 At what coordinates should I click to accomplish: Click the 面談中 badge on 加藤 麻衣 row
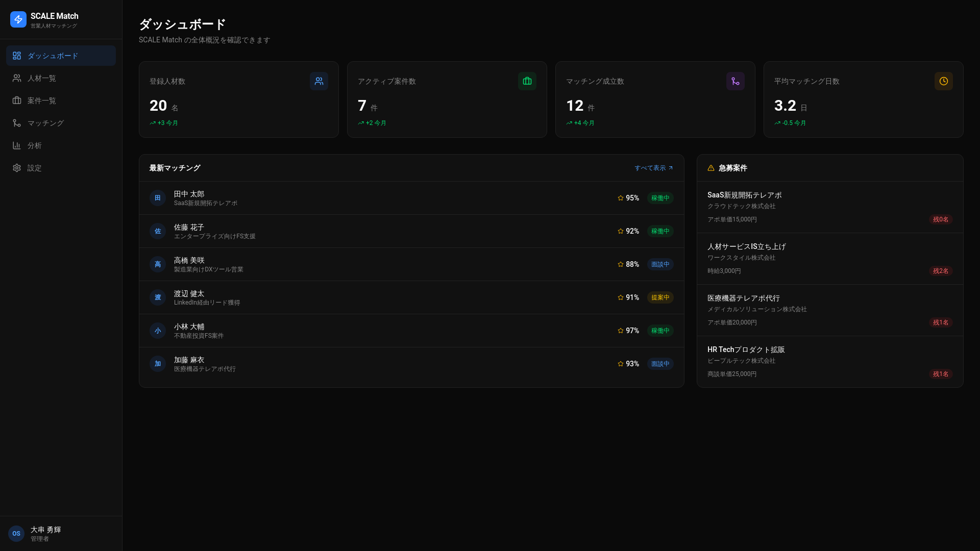[x=660, y=364]
